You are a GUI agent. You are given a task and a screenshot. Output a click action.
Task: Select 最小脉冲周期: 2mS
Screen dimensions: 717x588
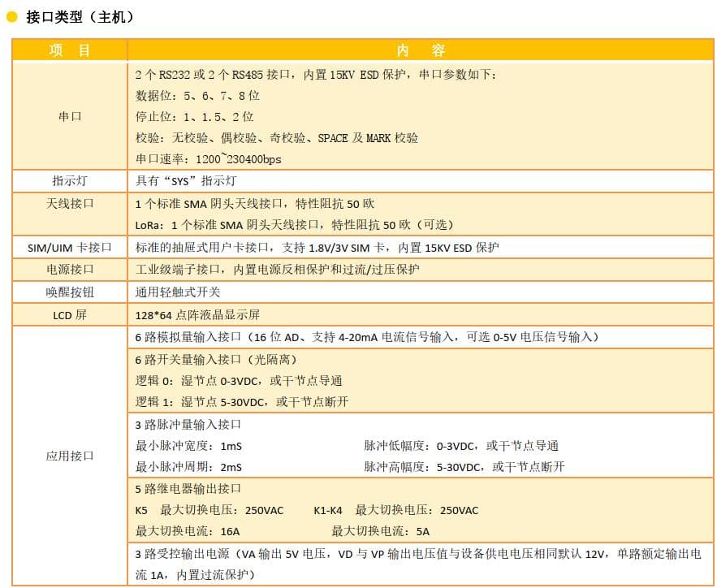coord(188,467)
